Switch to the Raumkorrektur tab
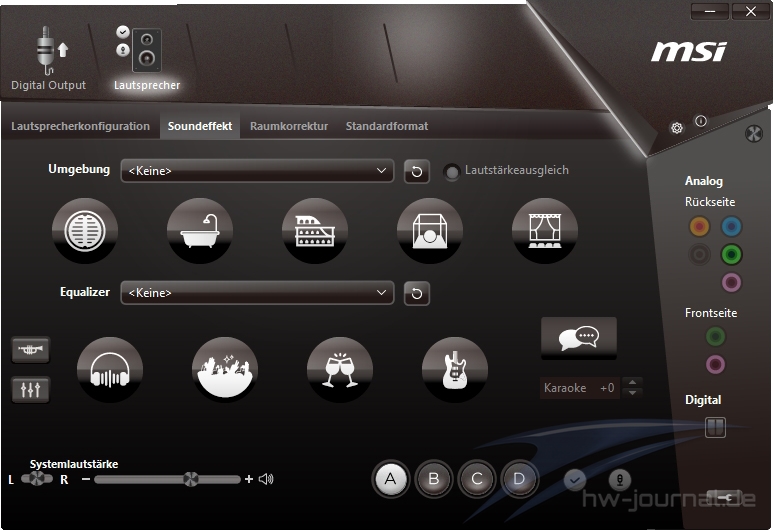Viewport: 773px width, 530px height. (x=288, y=126)
